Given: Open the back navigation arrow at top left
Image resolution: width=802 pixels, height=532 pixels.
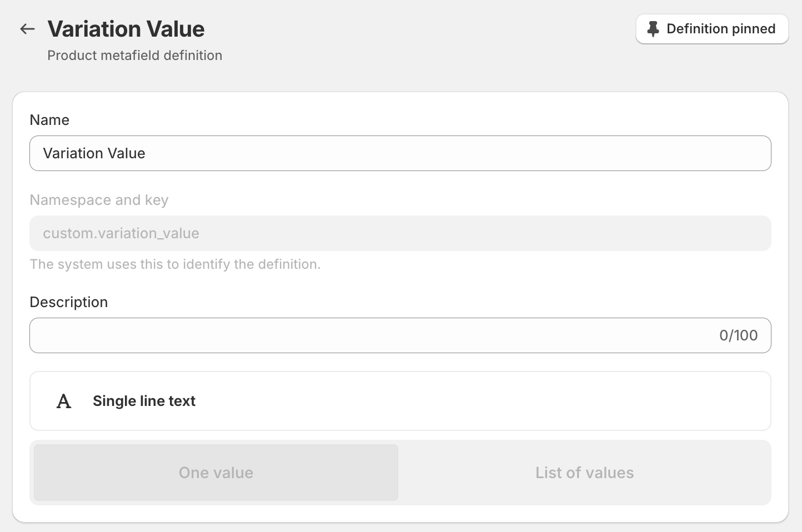Looking at the screenshot, I should pyautogui.click(x=27, y=28).
